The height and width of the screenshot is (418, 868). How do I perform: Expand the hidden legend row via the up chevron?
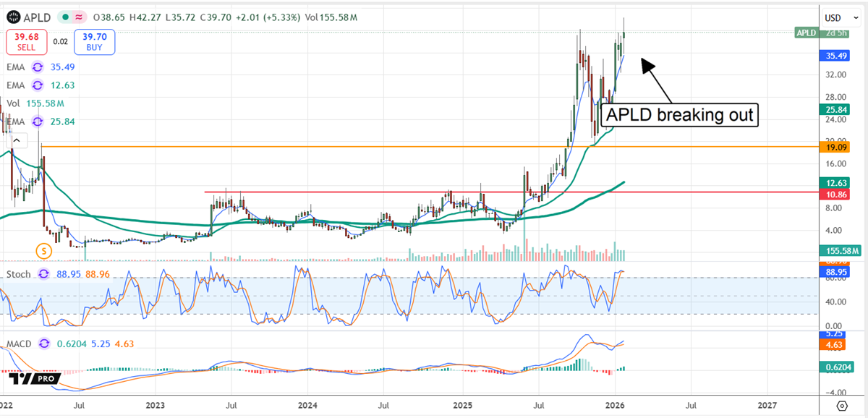(x=17, y=141)
